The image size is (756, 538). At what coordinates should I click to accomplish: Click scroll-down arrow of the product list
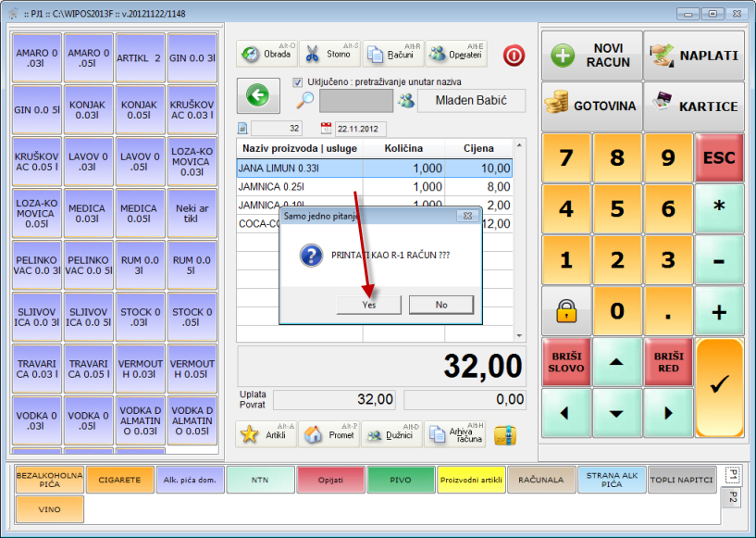point(518,335)
